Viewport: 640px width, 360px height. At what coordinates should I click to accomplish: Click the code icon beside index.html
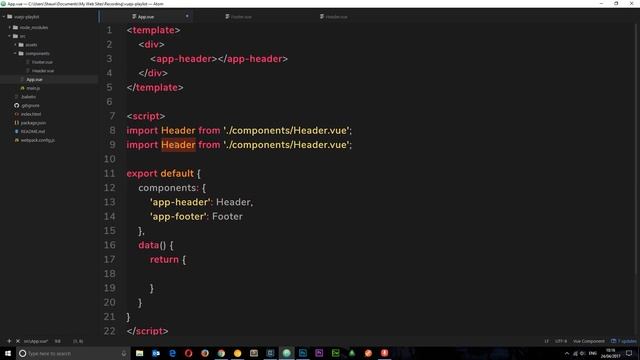pyautogui.click(x=16, y=114)
